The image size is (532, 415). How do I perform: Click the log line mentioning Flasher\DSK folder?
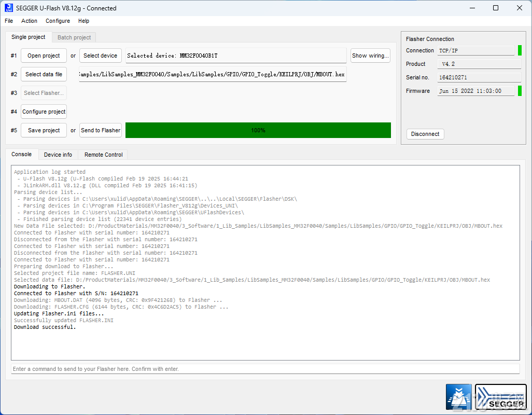157,199
